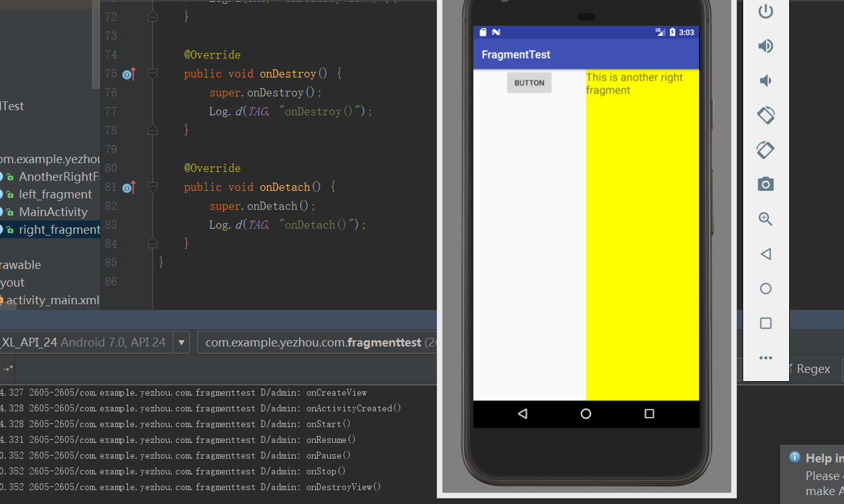Select the layout folder in project tree
The height and width of the screenshot is (504, 844).
(x=13, y=282)
